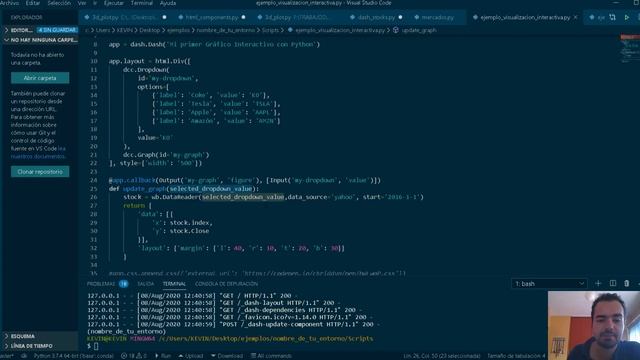Switch to the html_components.py tab

tap(212, 18)
